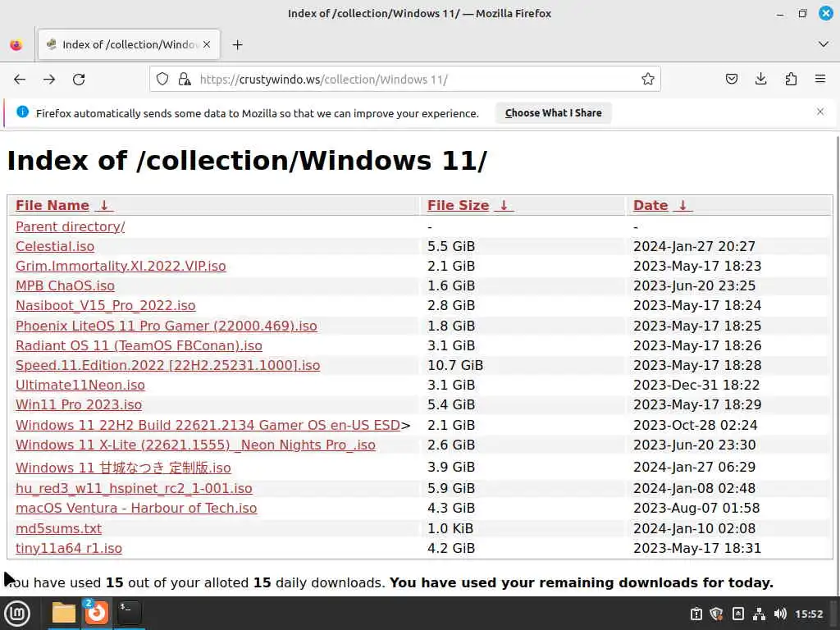Open the Extensions menu
This screenshot has width=840, height=630.
(791, 80)
